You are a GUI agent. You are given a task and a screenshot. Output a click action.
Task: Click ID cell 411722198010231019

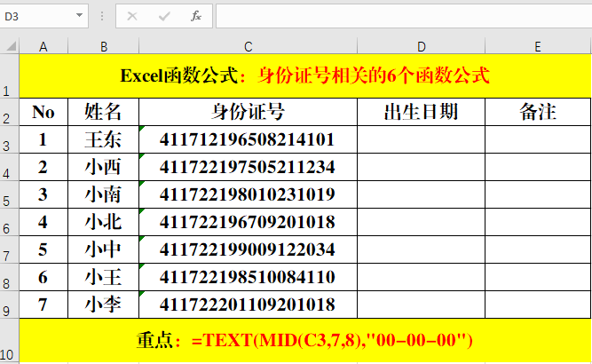coord(248,194)
